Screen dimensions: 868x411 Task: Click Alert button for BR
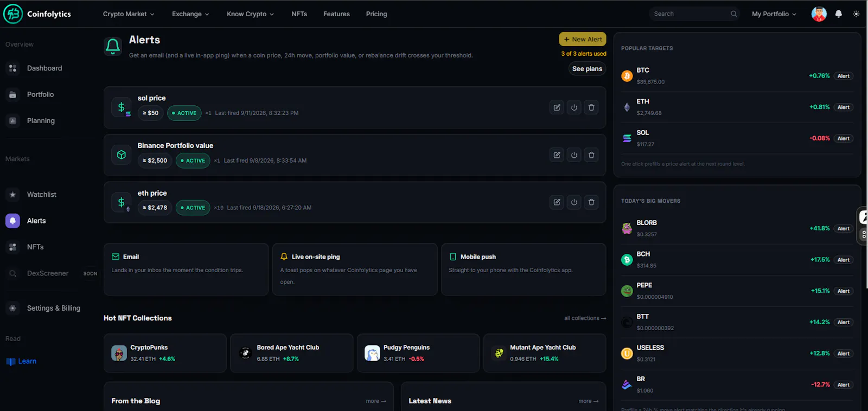[x=843, y=385]
